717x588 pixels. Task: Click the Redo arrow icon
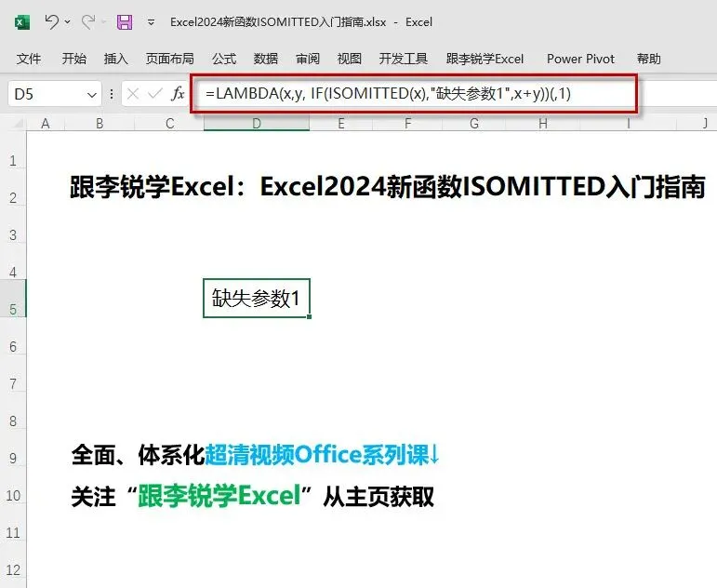point(87,21)
